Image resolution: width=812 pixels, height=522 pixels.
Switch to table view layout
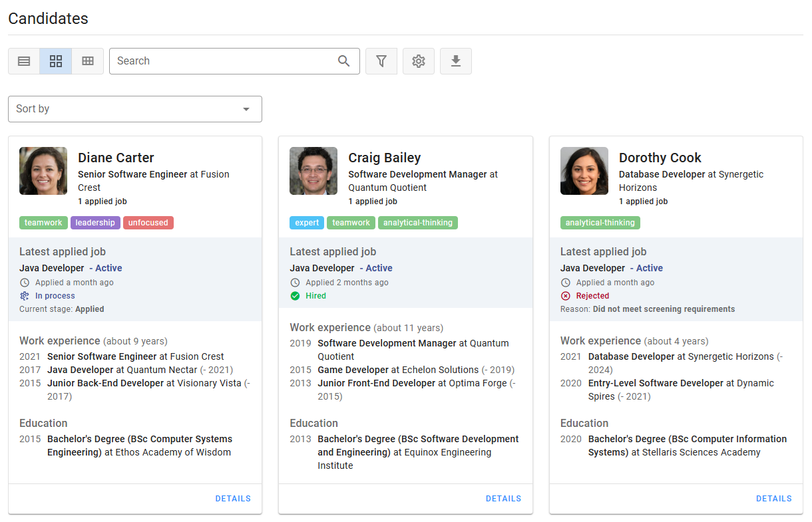coord(88,61)
